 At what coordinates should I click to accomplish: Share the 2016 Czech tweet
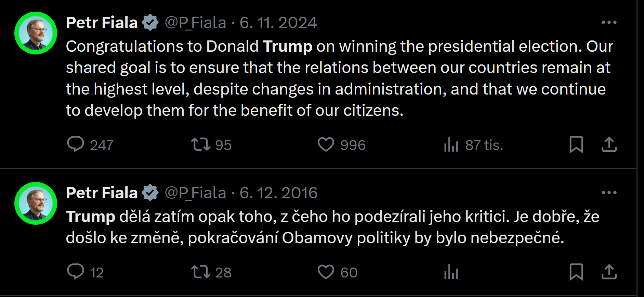click(x=609, y=272)
